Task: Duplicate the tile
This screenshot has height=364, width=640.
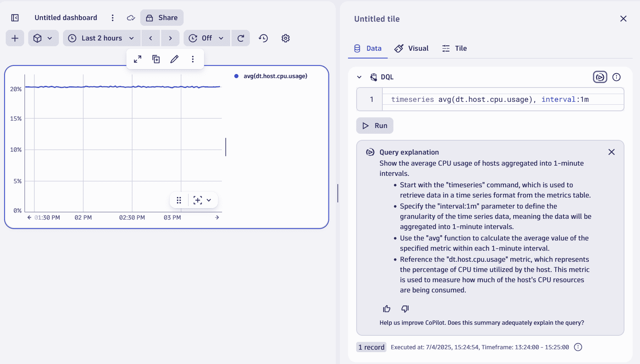Action: [156, 59]
